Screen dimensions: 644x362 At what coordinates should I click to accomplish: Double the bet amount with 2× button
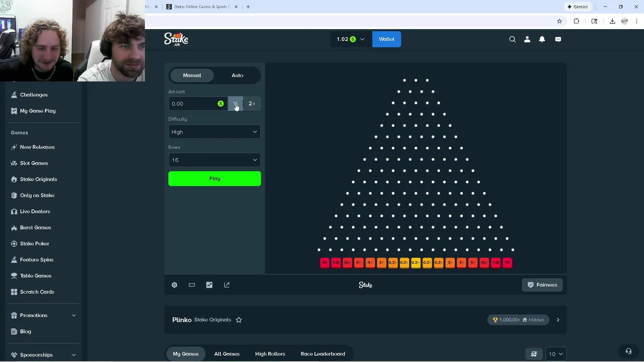[x=252, y=104]
